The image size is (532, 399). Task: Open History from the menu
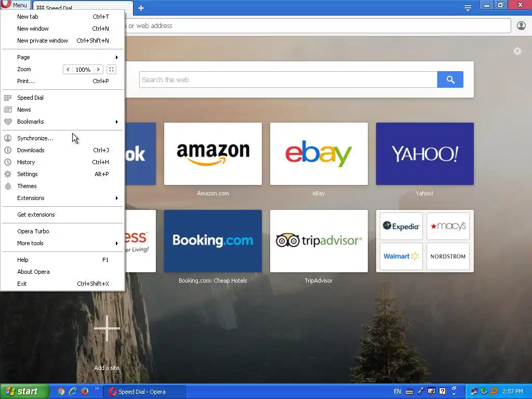point(63,162)
